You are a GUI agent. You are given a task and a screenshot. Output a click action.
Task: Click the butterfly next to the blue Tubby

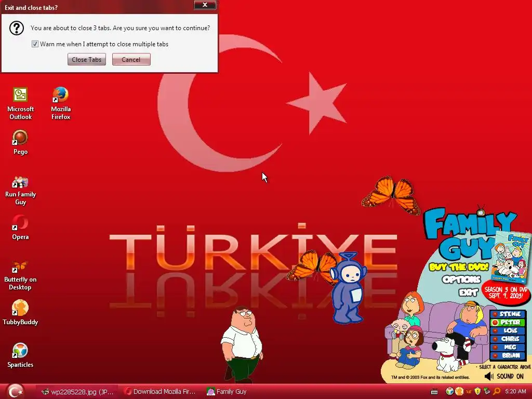tap(312, 267)
